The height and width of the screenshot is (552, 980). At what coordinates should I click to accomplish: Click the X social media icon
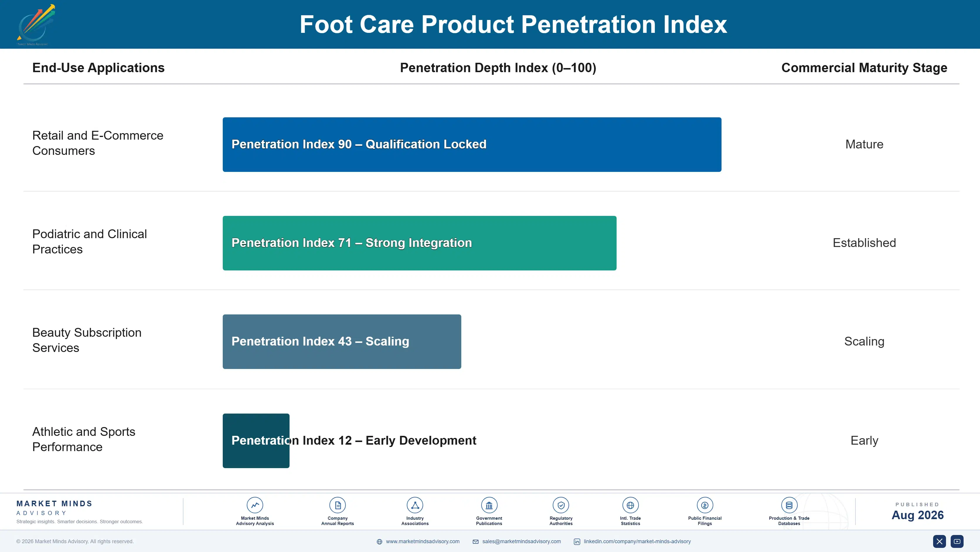939,541
